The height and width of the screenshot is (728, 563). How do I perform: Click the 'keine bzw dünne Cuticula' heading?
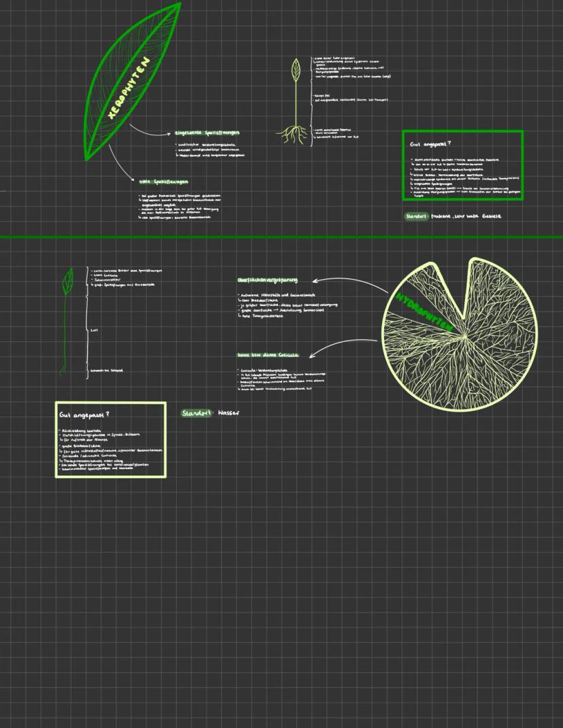tap(268, 355)
